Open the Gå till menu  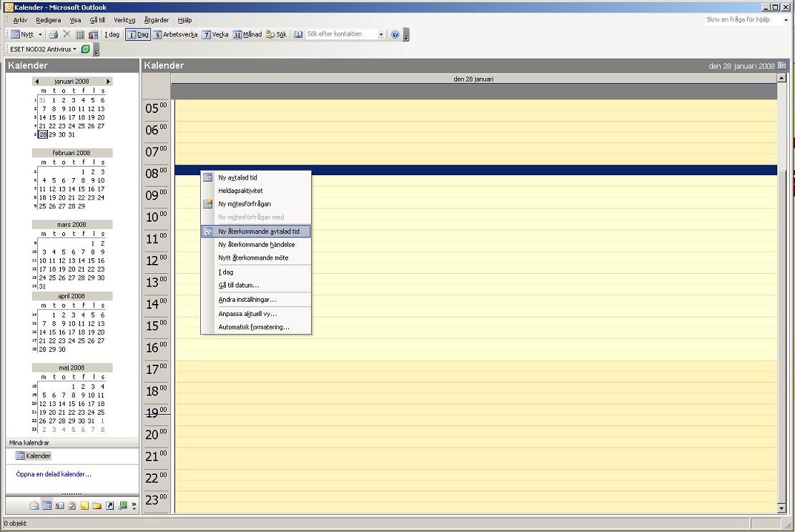point(97,20)
